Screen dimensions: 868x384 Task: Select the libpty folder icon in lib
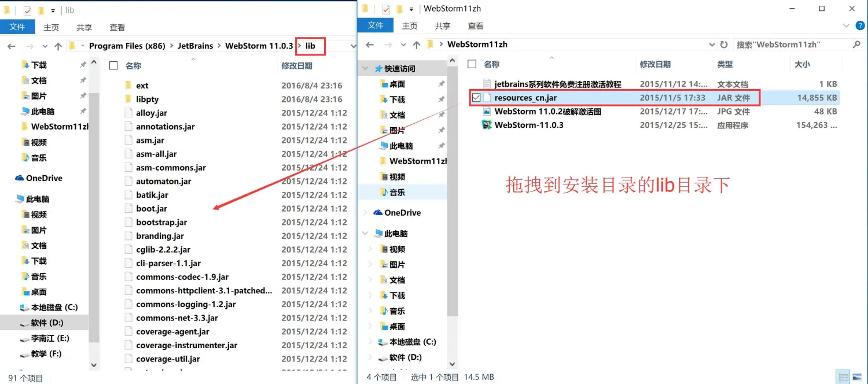[128, 99]
